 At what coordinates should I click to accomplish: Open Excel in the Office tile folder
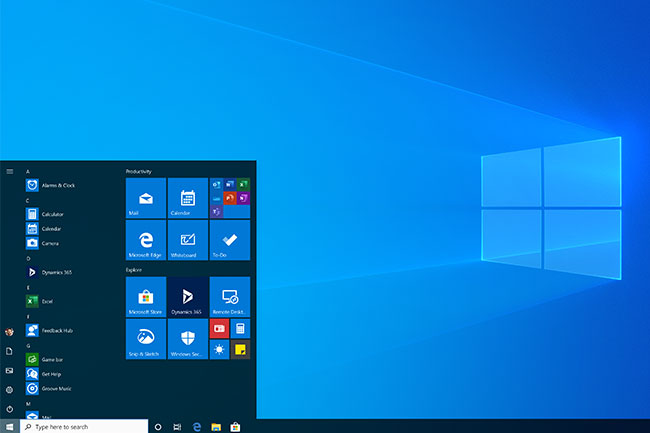click(x=243, y=184)
